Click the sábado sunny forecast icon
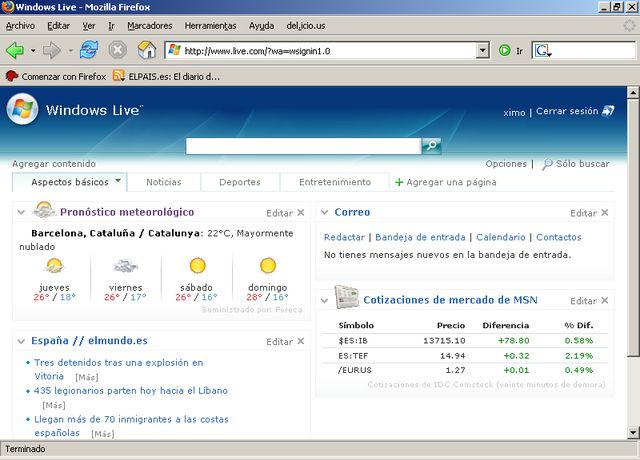The height and width of the screenshot is (460, 640). [x=198, y=266]
